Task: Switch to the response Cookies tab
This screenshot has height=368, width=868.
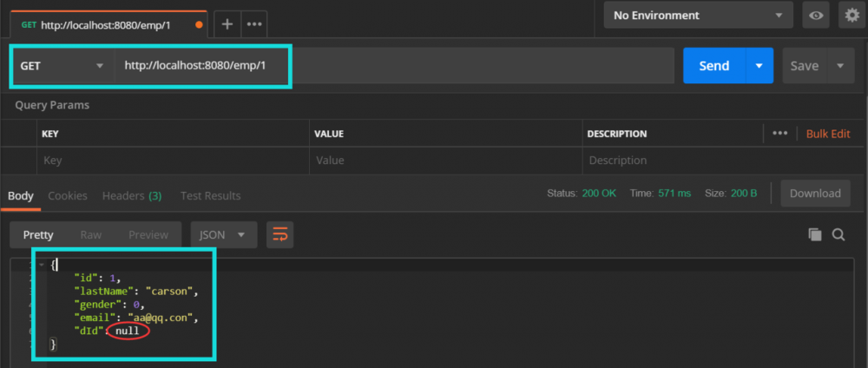Action: (x=68, y=195)
